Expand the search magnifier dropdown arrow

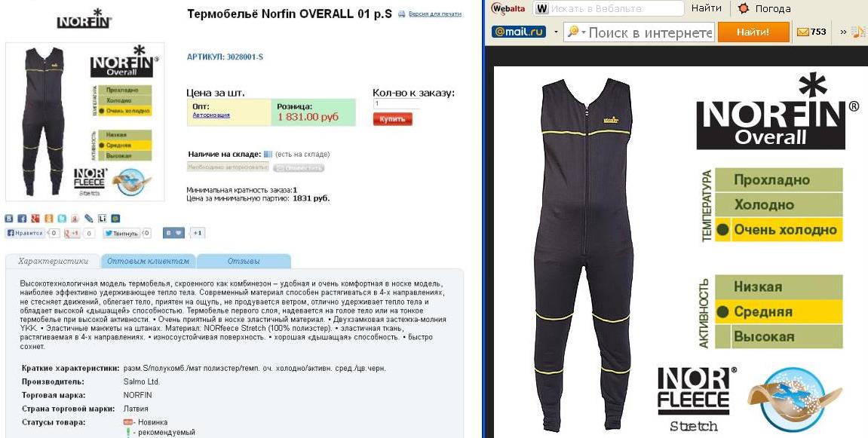click(584, 32)
